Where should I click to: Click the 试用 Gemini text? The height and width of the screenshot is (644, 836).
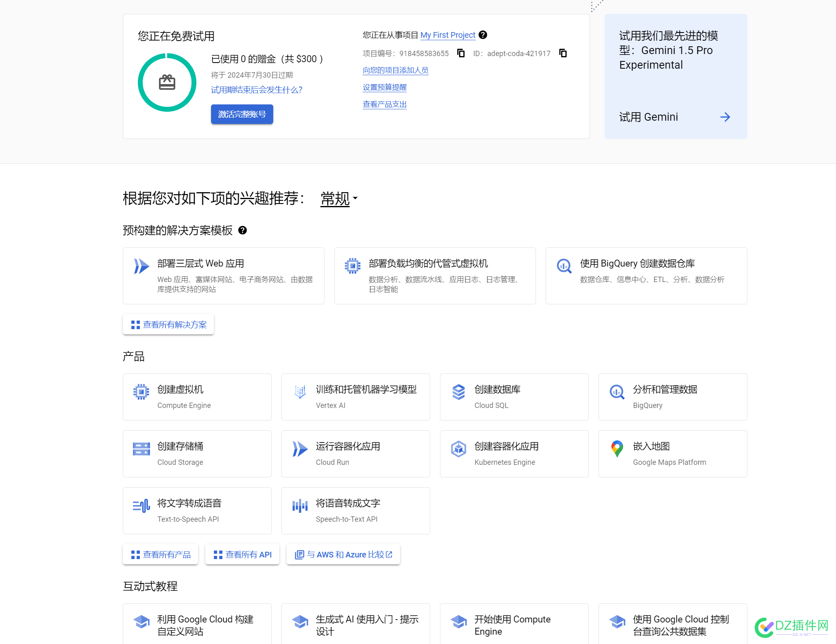coord(649,117)
